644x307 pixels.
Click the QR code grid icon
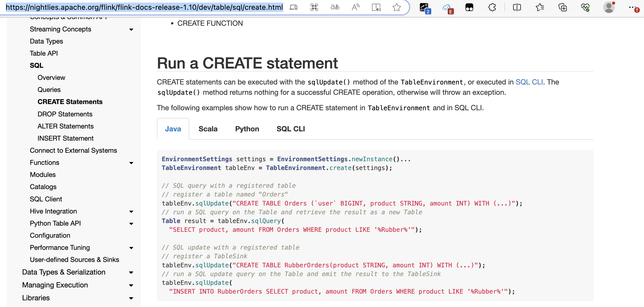(x=314, y=7)
